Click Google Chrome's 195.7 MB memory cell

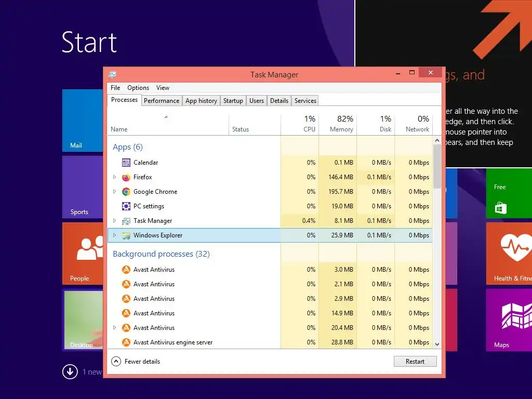tap(338, 192)
